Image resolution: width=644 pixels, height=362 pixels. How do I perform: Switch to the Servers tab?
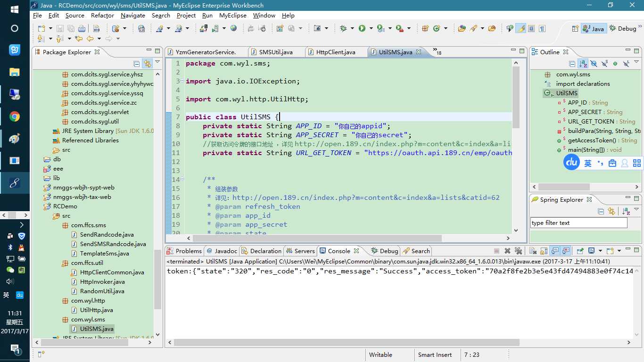click(300, 251)
